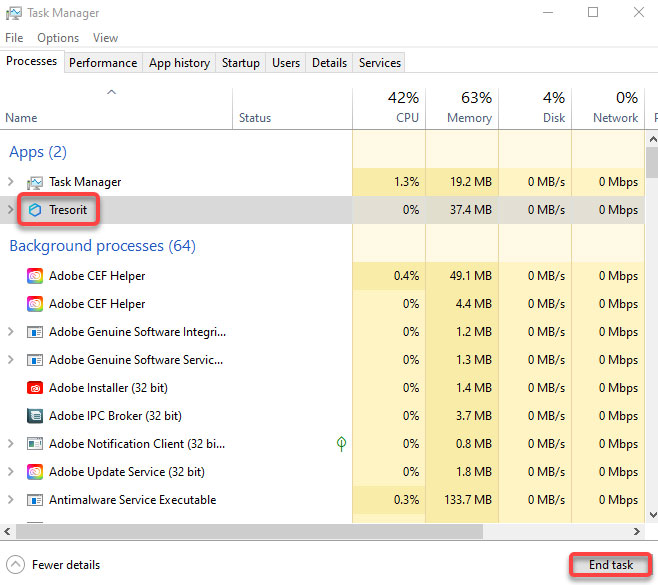658x585 pixels.
Task: Expand Adobe Genuine Software Integri... row
Action: point(11,332)
